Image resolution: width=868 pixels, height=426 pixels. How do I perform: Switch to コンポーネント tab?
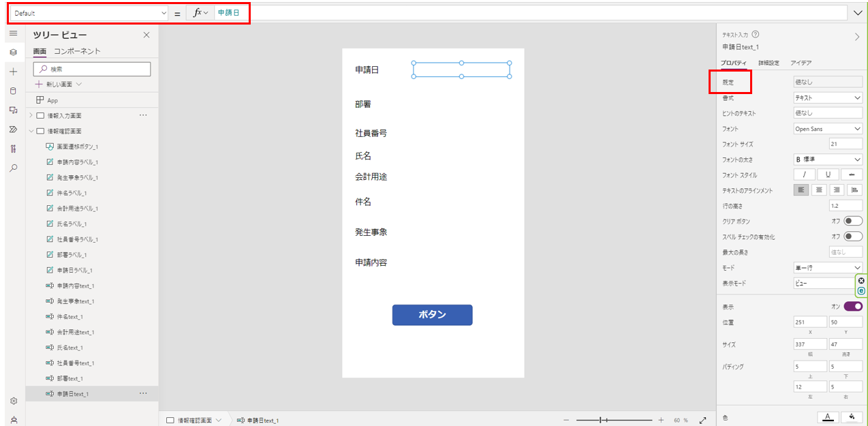pyautogui.click(x=77, y=51)
